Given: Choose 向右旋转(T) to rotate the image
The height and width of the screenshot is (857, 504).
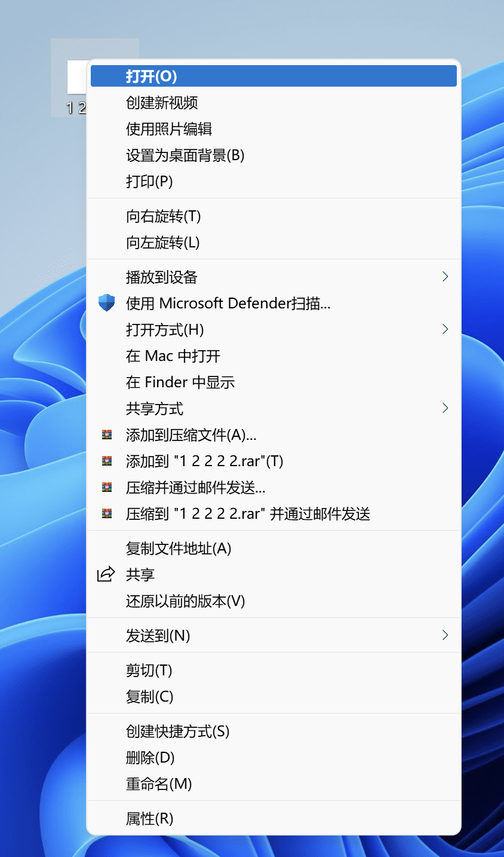Looking at the screenshot, I should 163,216.
